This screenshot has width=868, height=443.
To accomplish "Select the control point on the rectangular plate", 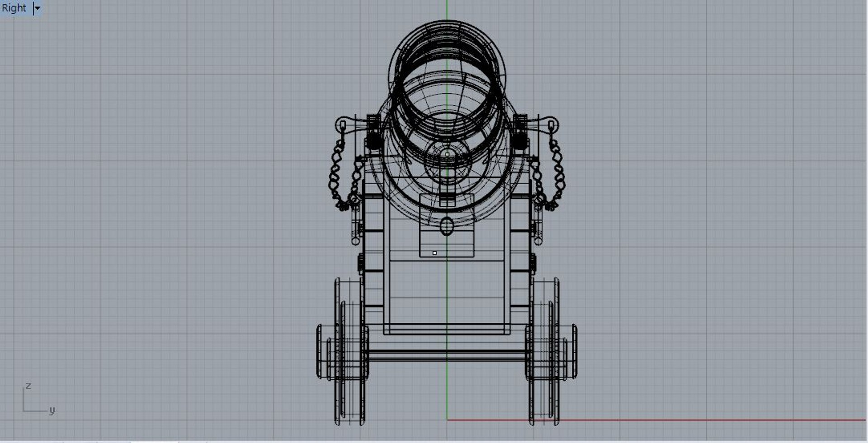I will click(x=434, y=253).
